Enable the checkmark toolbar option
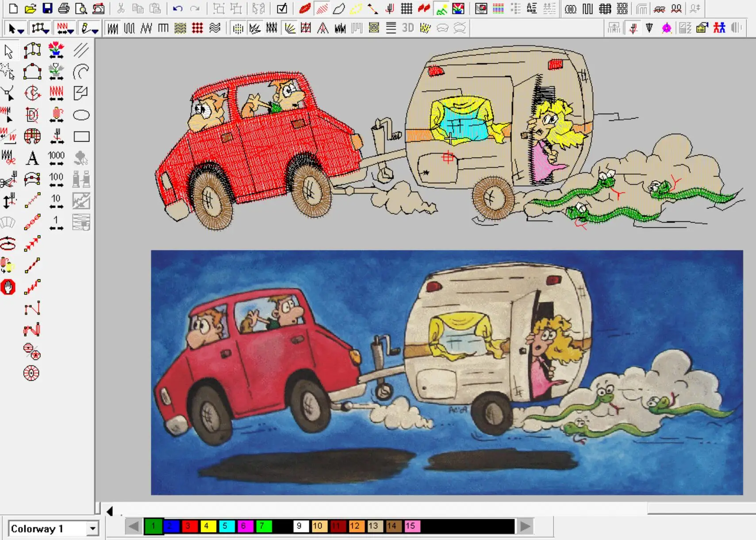This screenshot has width=756, height=540. coord(282,8)
